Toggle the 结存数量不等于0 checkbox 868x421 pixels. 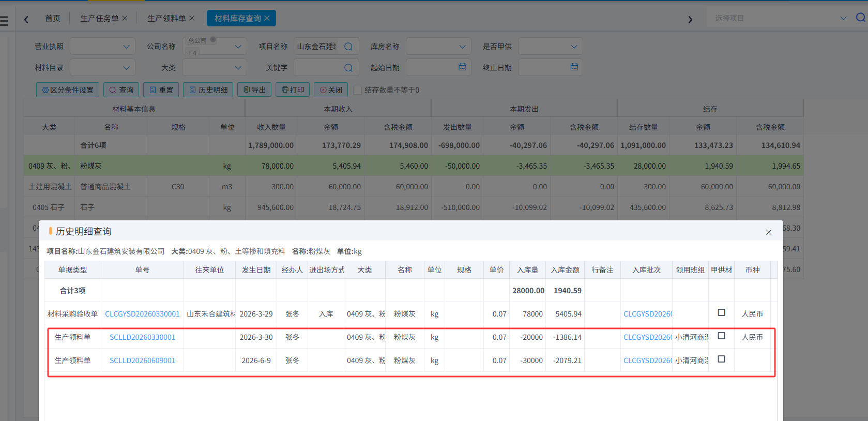point(357,90)
